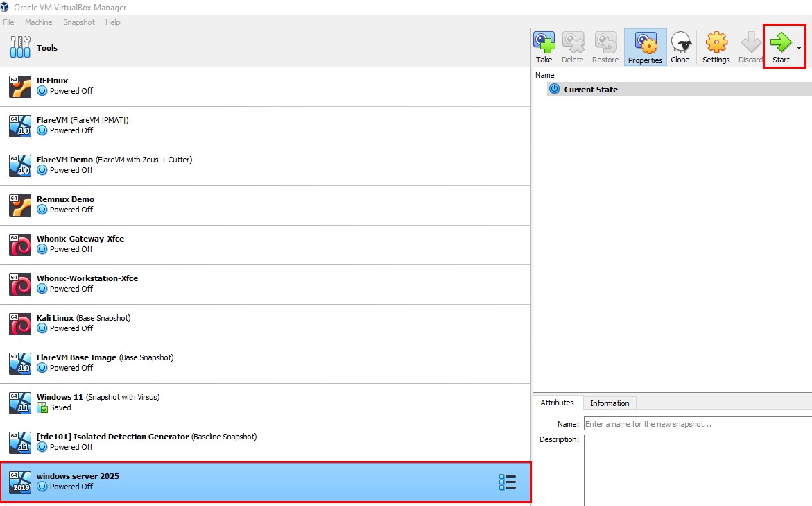Viewport: 812px width, 506px height.
Task: Click the Clone sheep icon
Action: coord(680,43)
